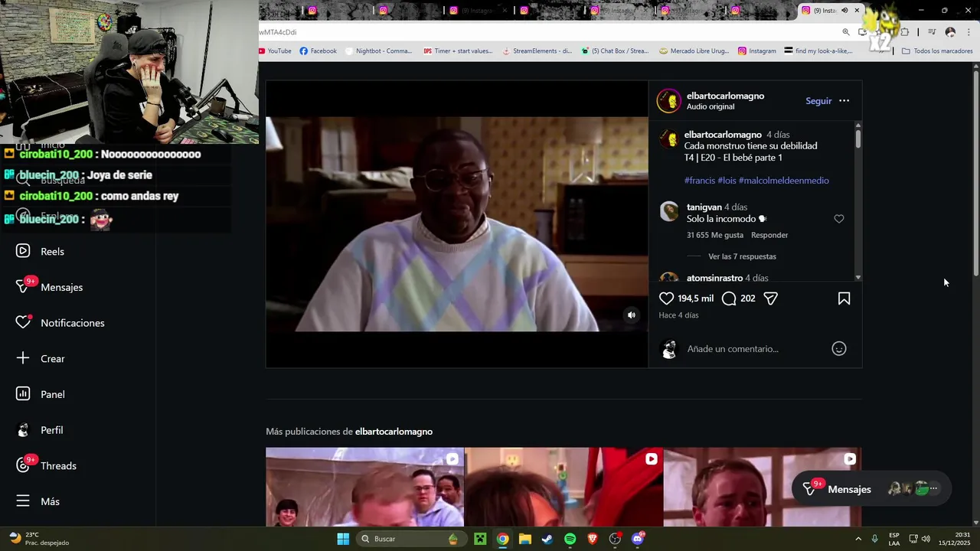Open Mensajes in the sidebar

click(50, 287)
